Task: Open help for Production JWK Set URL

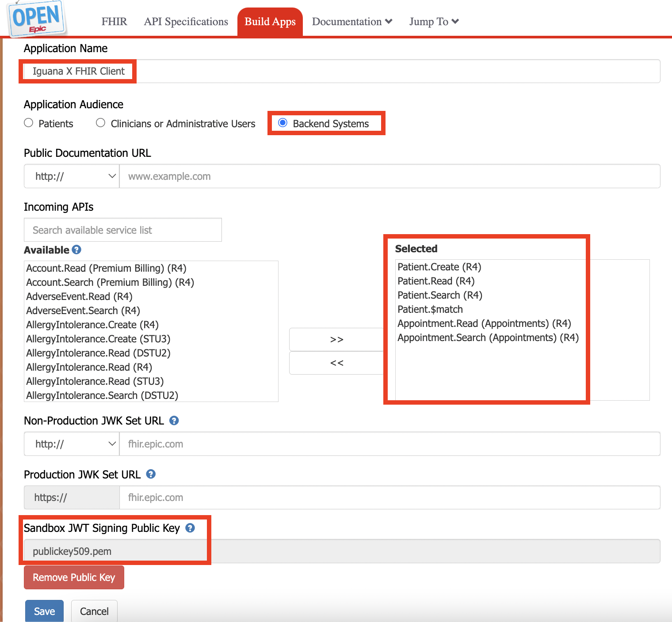Action: (x=151, y=474)
